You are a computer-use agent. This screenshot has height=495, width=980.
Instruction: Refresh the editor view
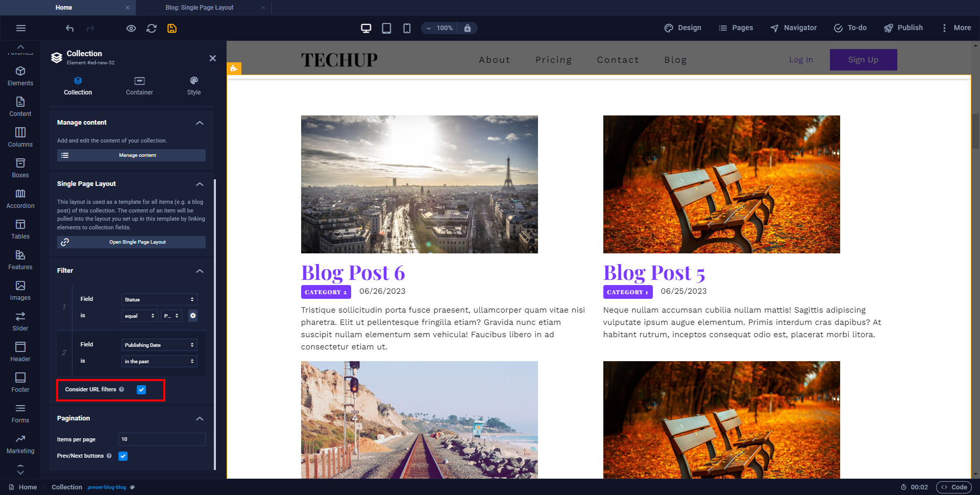tap(152, 28)
